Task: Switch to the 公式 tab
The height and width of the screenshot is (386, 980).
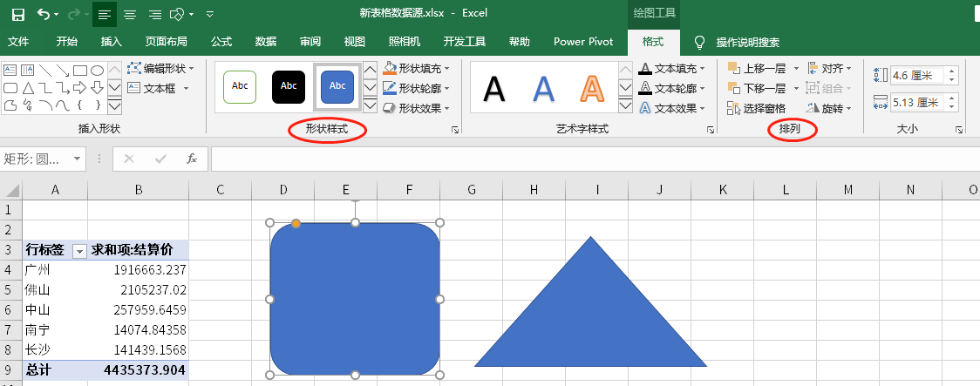Action: [221, 42]
